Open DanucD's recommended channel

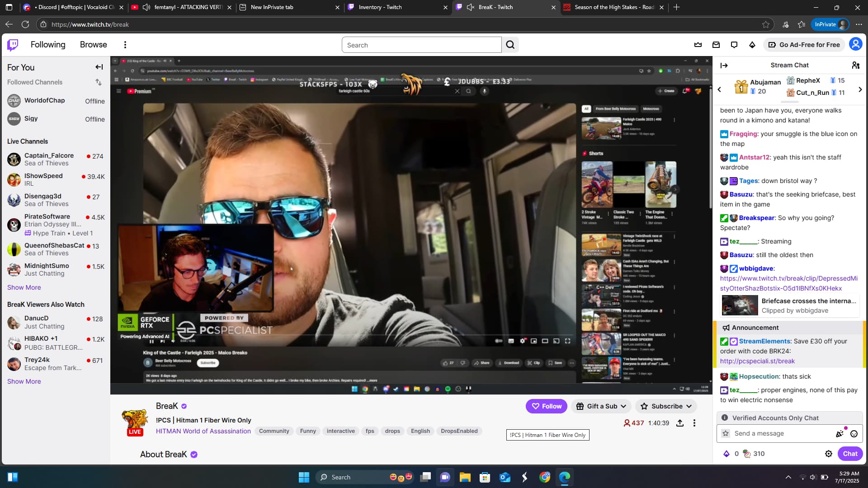(56, 322)
